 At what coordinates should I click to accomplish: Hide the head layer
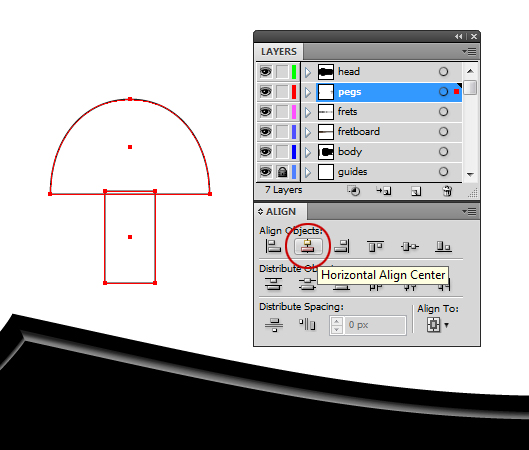(x=266, y=72)
